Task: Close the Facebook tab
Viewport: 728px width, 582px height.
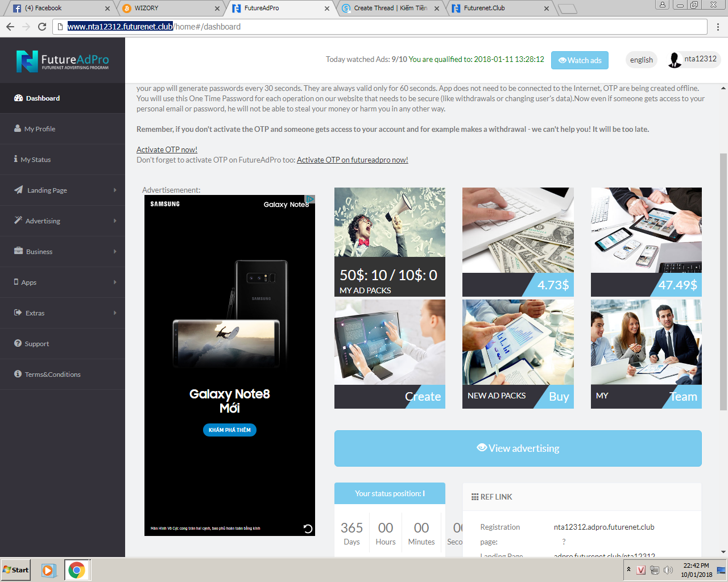Action: click(x=107, y=9)
